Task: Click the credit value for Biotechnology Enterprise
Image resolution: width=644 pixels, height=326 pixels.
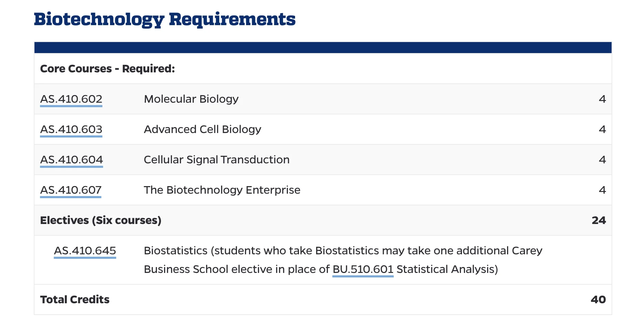Action: click(602, 190)
